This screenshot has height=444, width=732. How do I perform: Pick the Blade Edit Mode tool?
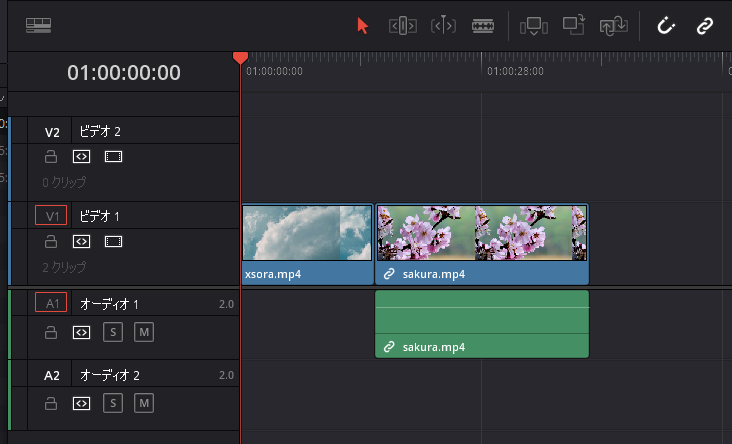(483, 26)
